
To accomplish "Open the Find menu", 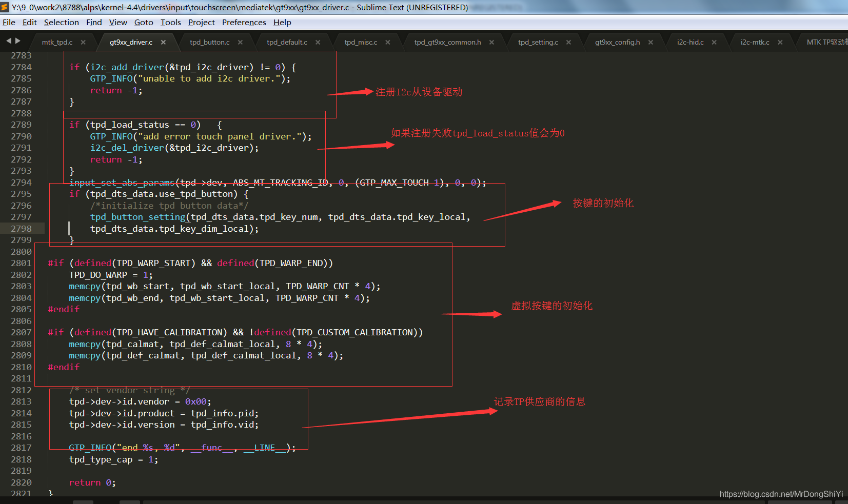I will tap(94, 22).
